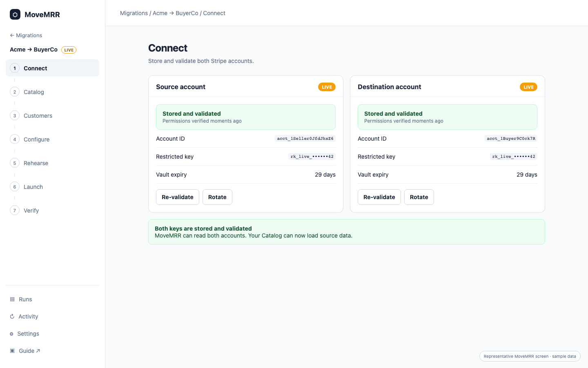Click LIVE badge on Source account card

point(327,87)
